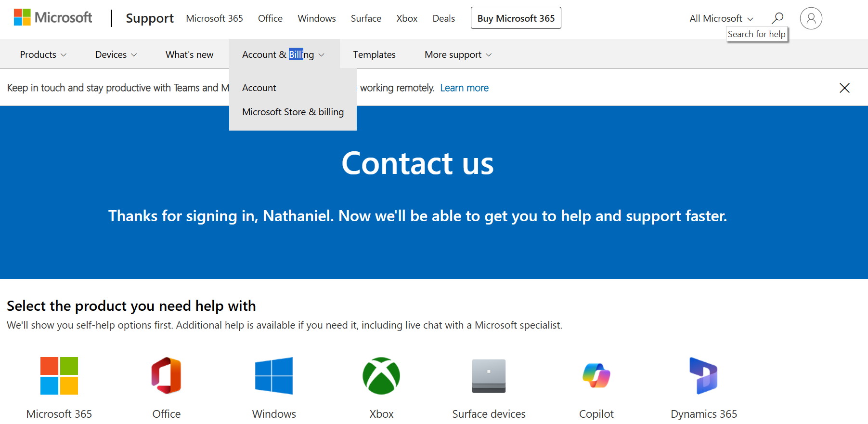Dismiss the Teams banner with the X

(844, 88)
